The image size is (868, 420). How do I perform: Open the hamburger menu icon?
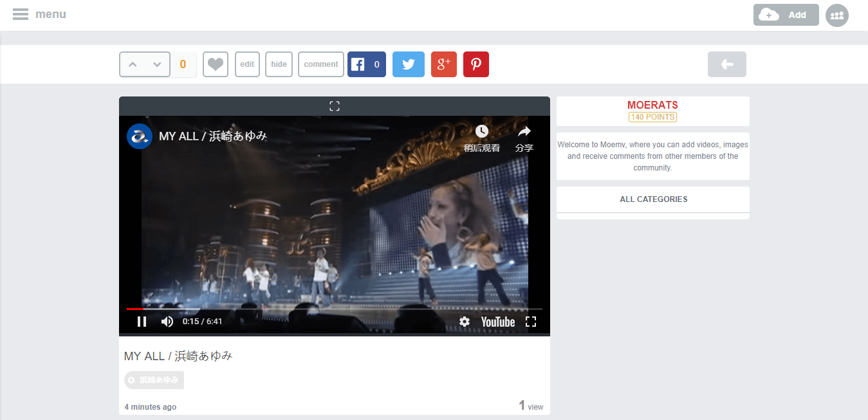click(x=21, y=14)
